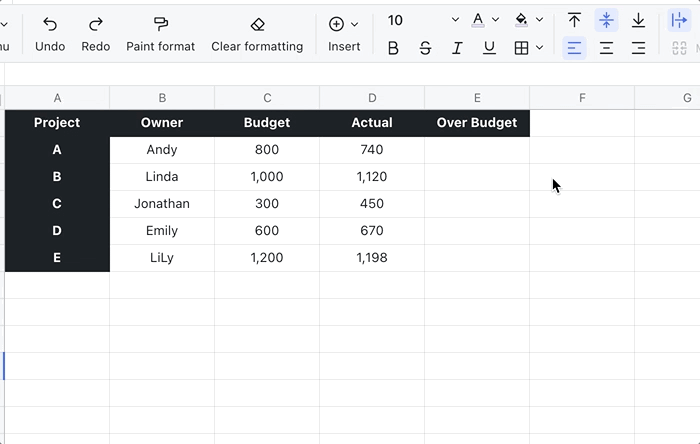
Task: Right-align the cell text
Action: point(638,48)
